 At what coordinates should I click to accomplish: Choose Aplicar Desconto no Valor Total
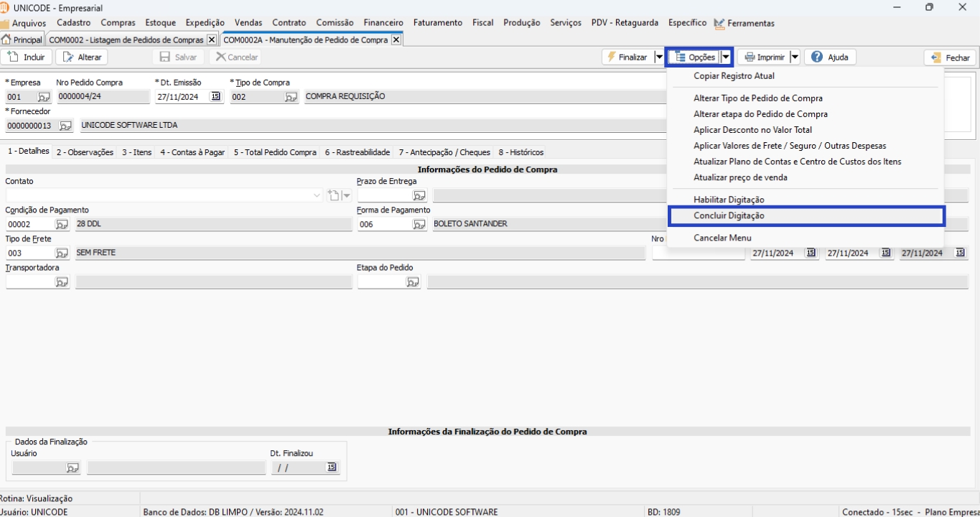[752, 130]
